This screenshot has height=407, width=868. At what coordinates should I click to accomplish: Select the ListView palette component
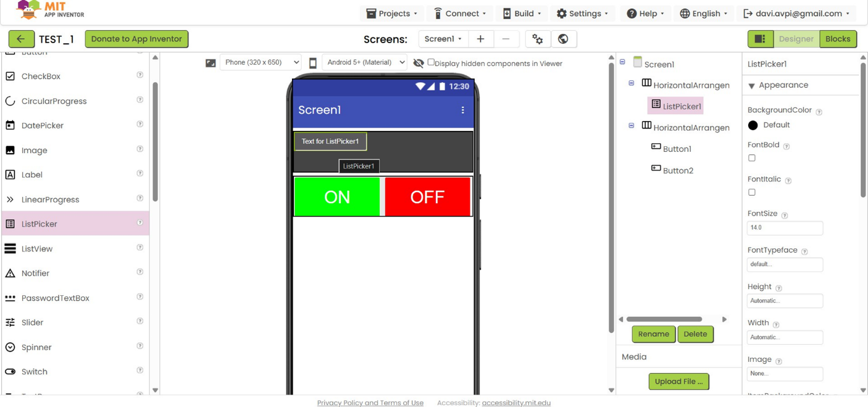pyautogui.click(x=75, y=248)
